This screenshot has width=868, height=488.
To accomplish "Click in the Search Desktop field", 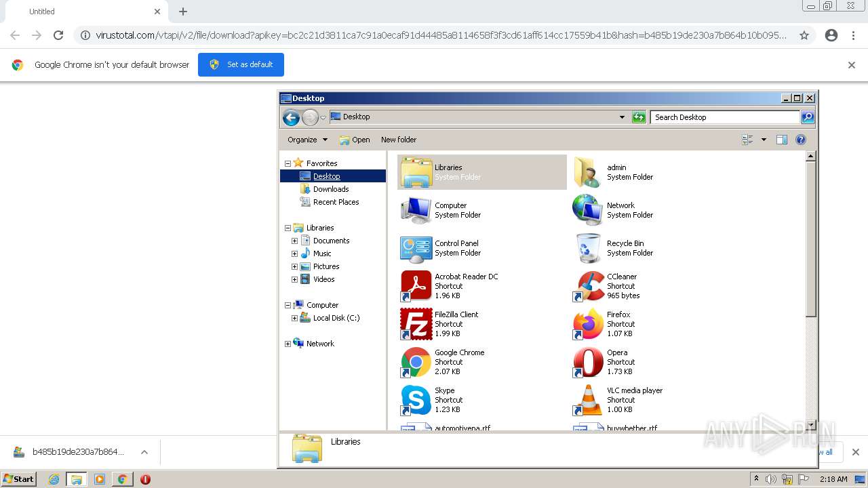I will pos(724,117).
